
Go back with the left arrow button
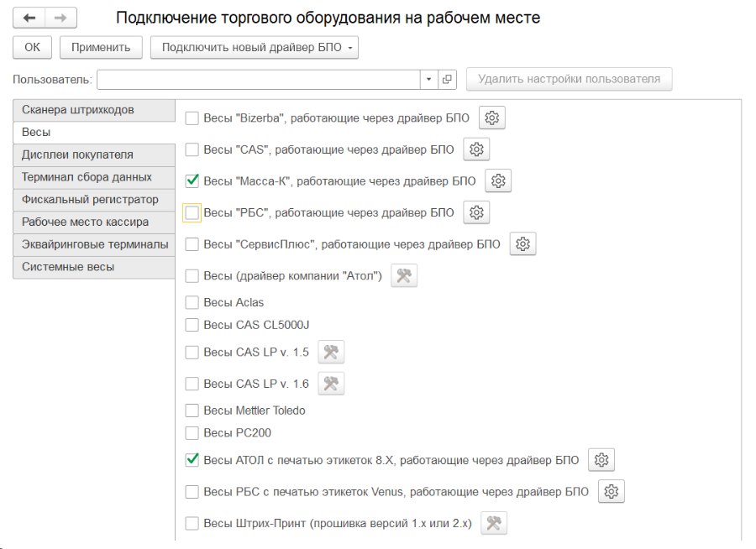[x=29, y=18]
